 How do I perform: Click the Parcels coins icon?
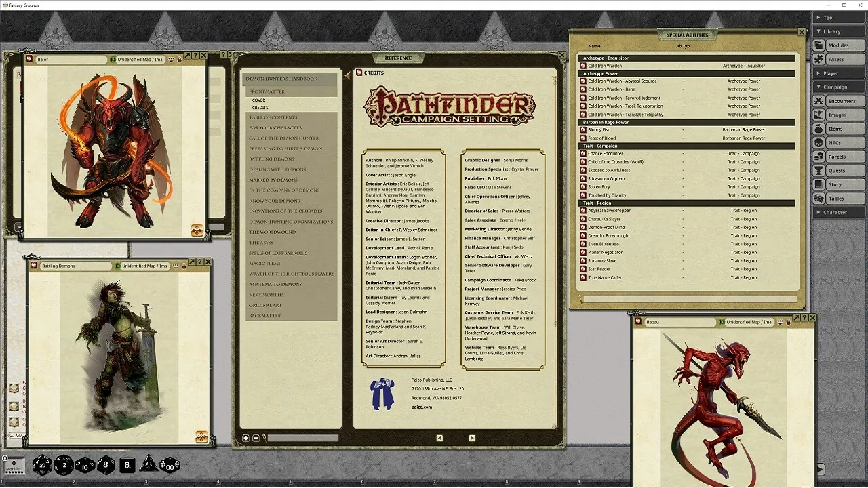click(x=818, y=157)
